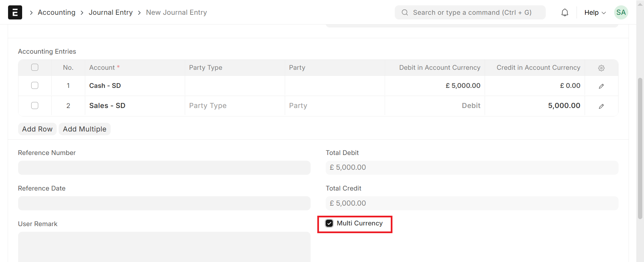Image resolution: width=644 pixels, height=262 pixels.
Task: Uncheck the Multi Currency checkbox
Action: coord(329,223)
